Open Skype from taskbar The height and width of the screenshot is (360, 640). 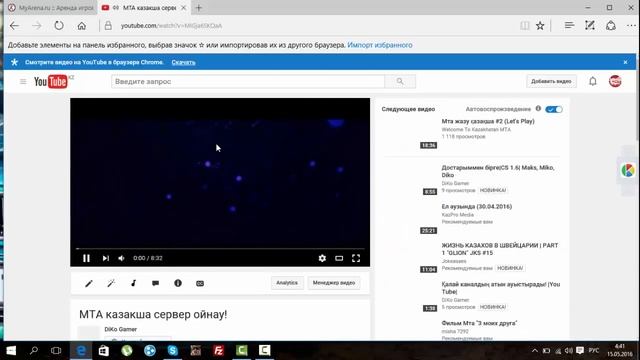coord(173,351)
